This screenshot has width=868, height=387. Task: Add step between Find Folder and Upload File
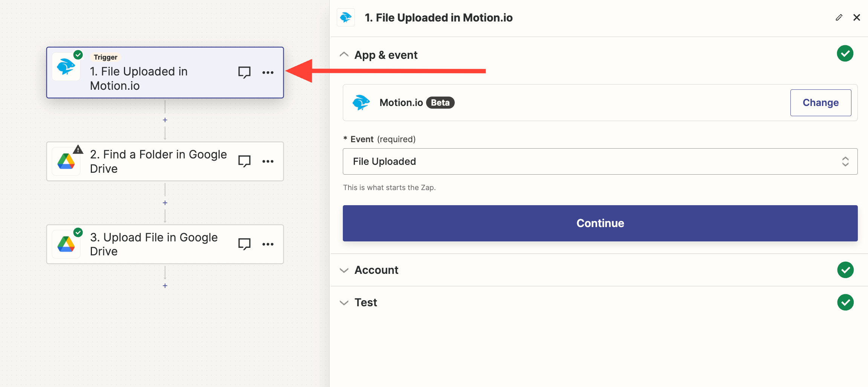coord(165,203)
